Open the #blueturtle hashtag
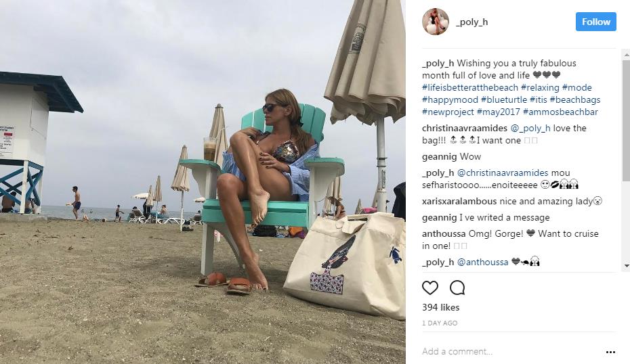The image size is (630, 364). pyautogui.click(x=504, y=99)
